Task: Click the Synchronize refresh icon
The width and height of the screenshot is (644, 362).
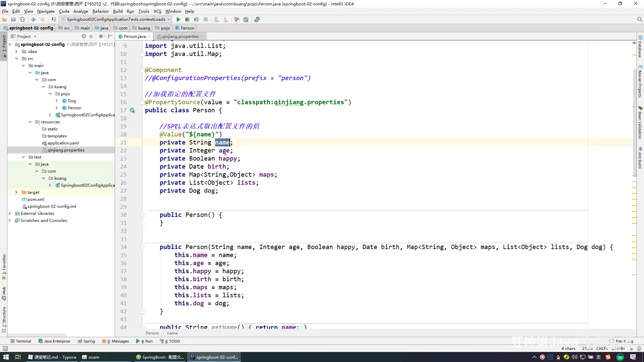Action: click(x=22, y=19)
